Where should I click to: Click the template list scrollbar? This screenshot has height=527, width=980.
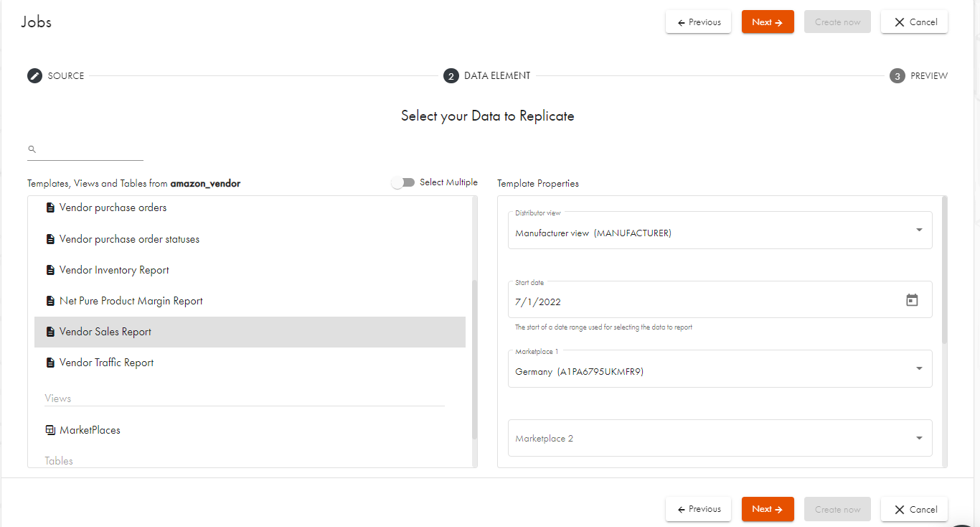click(474, 359)
